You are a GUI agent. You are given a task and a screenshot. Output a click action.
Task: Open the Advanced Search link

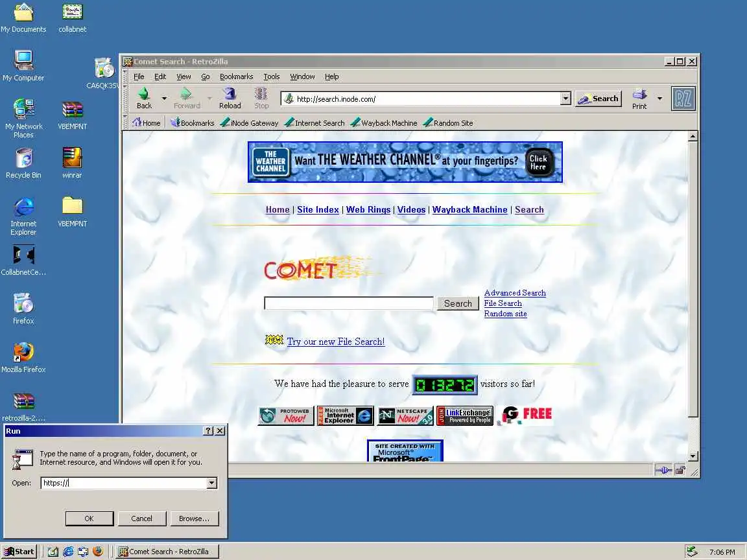tap(515, 293)
